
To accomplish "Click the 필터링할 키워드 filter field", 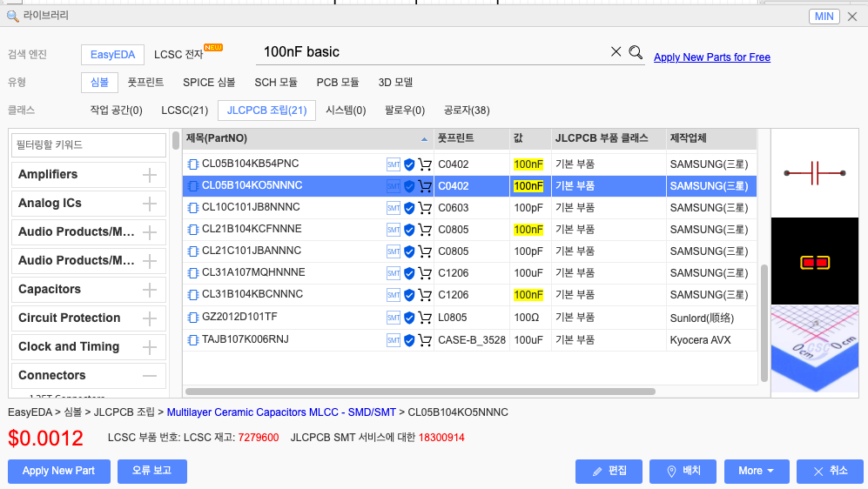I will [x=89, y=145].
